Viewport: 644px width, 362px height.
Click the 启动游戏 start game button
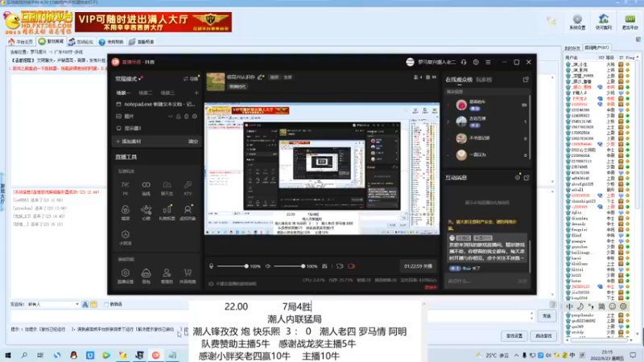543,335
